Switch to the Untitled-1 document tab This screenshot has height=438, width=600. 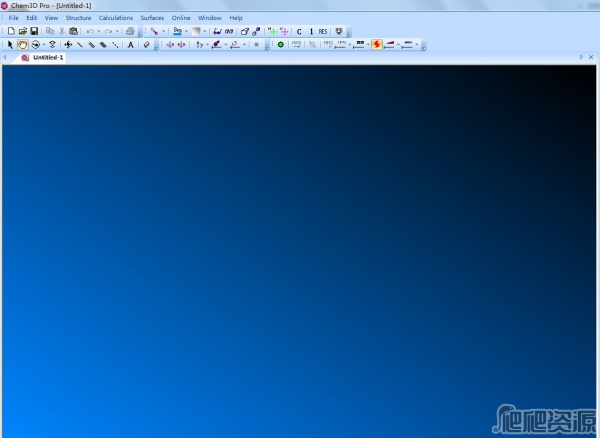[x=47, y=58]
